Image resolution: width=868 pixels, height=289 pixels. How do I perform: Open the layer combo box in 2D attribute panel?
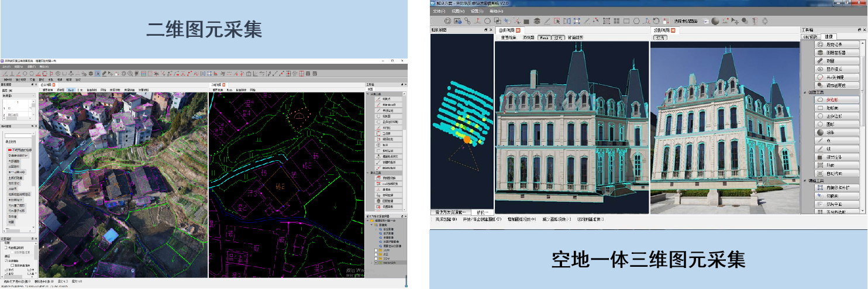19,95
